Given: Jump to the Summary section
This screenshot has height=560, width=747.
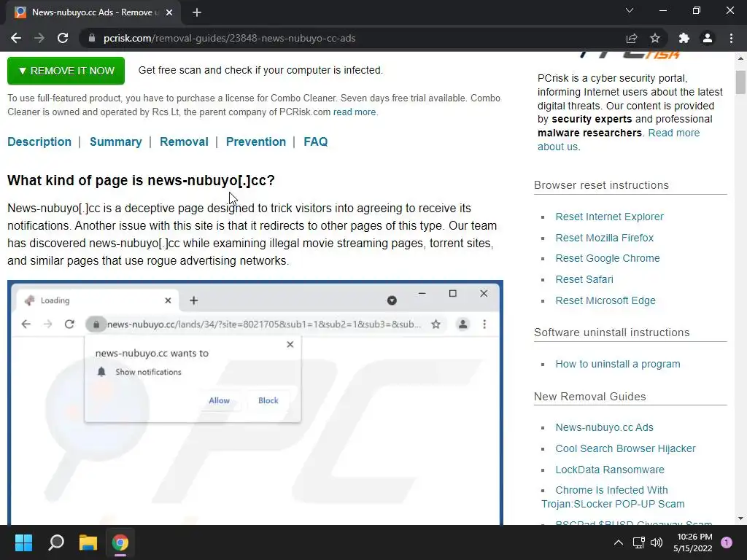Looking at the screenshot, I should (x=116, y=142).
